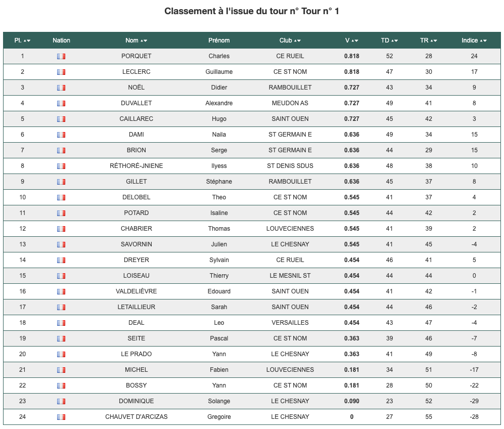Sort by TR column arrows
Viewport: 504px width, 429px height.
click(x=434, y=41)
